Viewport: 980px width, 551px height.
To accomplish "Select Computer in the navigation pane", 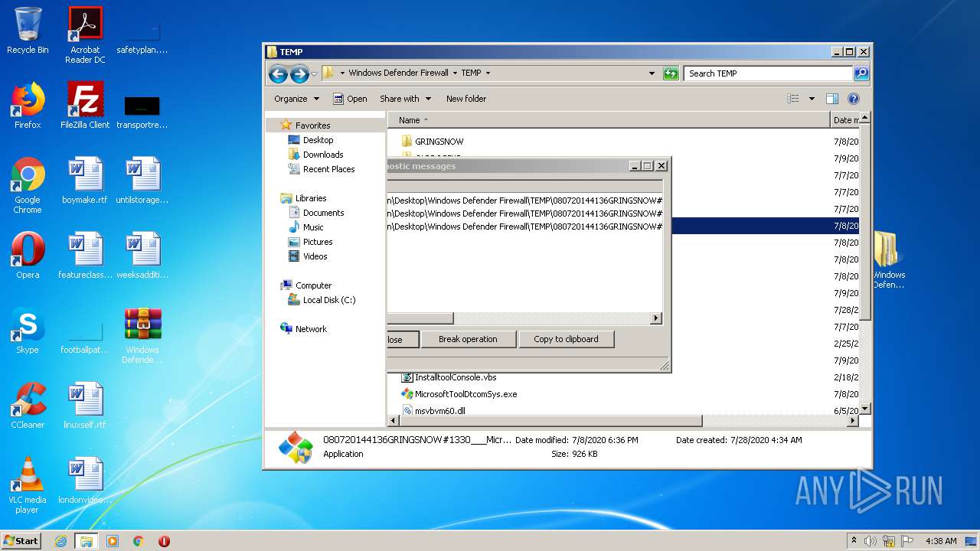I will click(313, 285).
